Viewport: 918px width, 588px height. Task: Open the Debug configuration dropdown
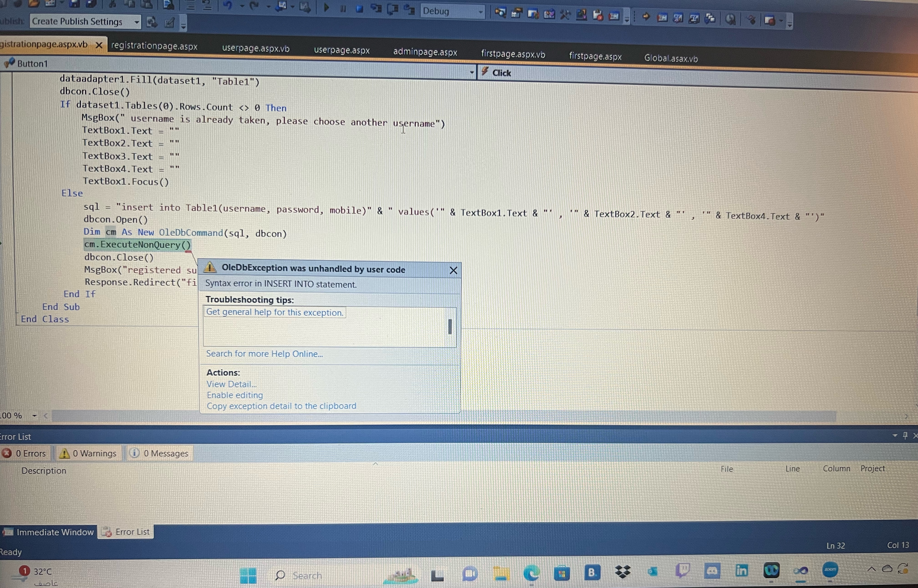coord(480,11)
